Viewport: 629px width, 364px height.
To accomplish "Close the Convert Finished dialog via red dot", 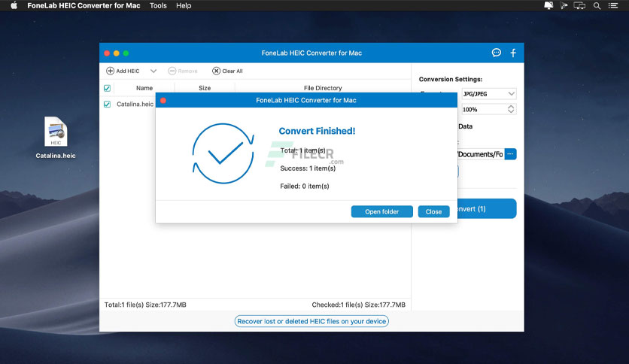I will point(163,100).
